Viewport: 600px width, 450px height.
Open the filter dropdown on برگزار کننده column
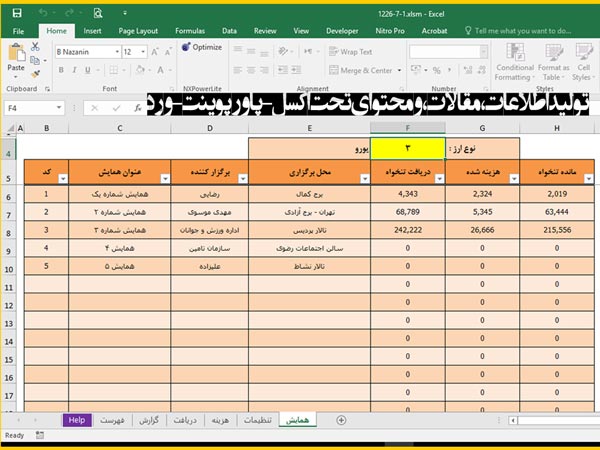tap(243, 179)
